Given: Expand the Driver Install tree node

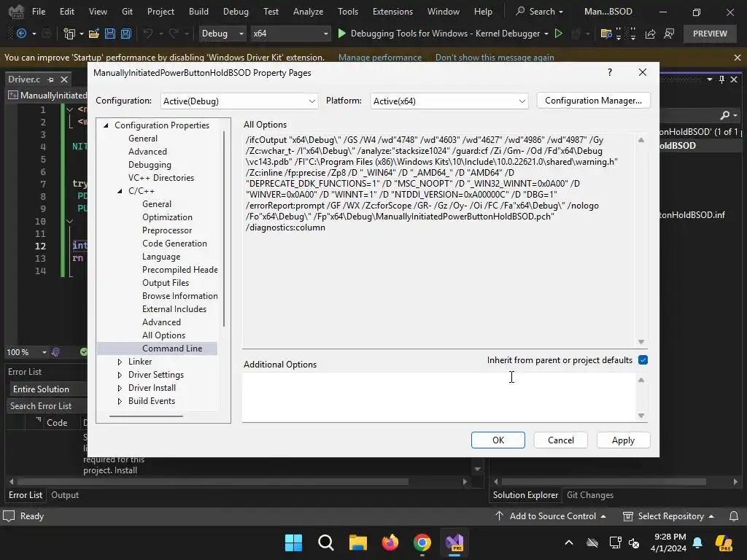Looking at the screenshot, I should (x=120, y=388).
